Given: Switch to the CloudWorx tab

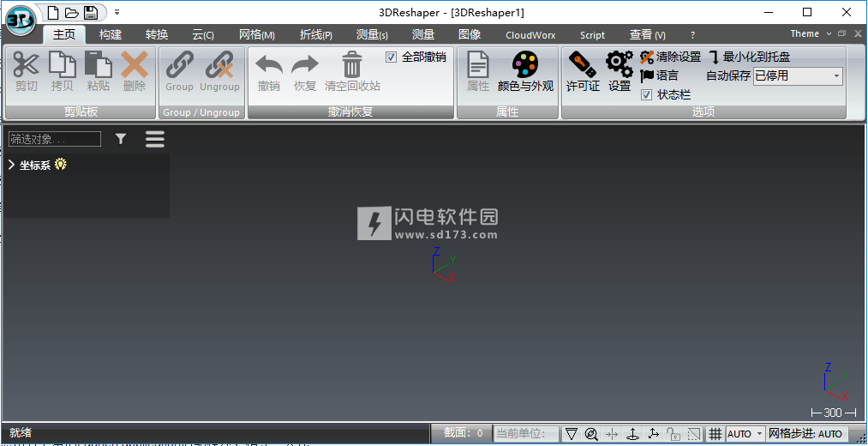Looking at the screenshot, I should pyautogui.click(x=530, y=35).
